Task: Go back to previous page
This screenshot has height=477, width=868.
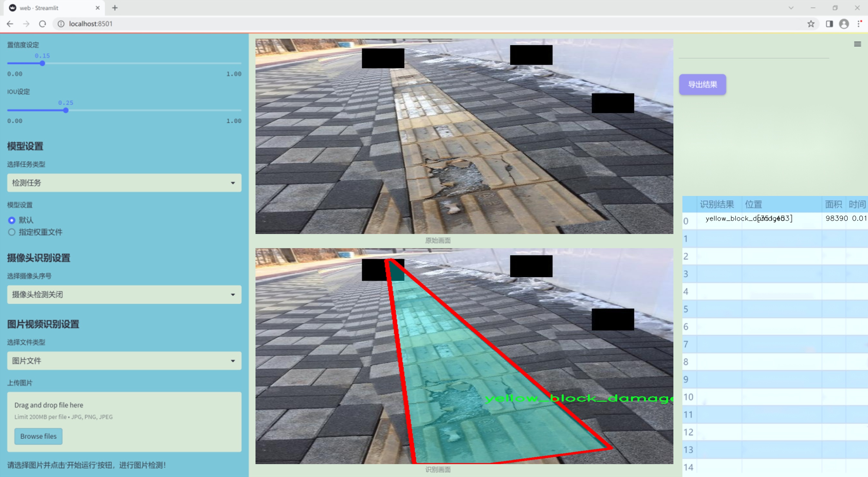Action: click(10, 24)
